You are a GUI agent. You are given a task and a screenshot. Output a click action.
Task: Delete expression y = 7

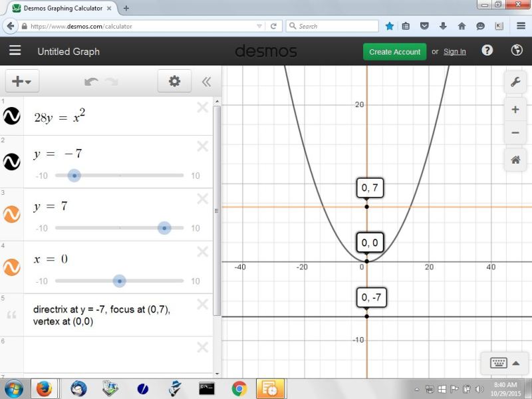[x=203, y=199]
